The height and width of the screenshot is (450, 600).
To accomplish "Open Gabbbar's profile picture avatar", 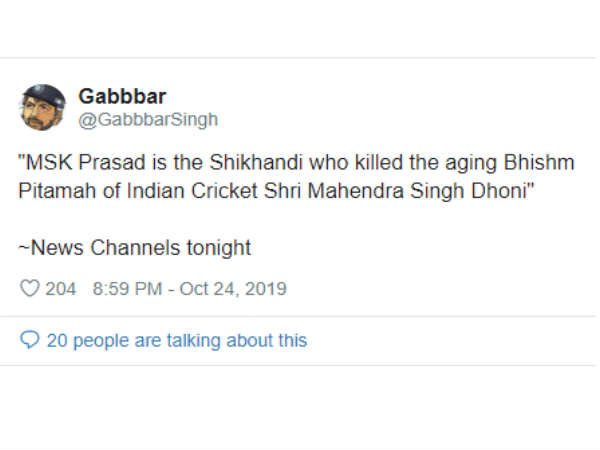I will pyautogui.click(x=44, y=108).
